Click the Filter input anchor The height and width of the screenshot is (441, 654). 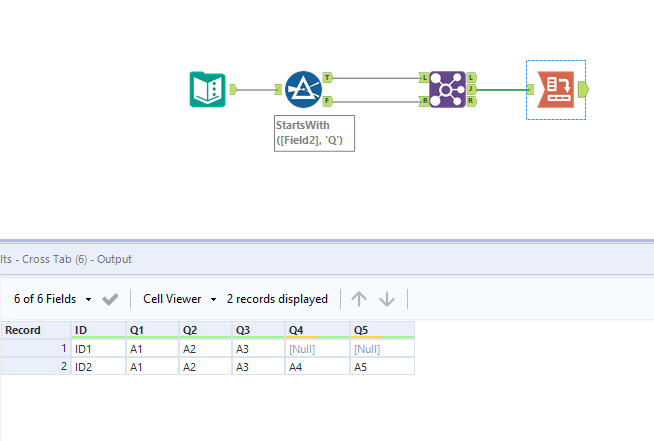[279, 89]
